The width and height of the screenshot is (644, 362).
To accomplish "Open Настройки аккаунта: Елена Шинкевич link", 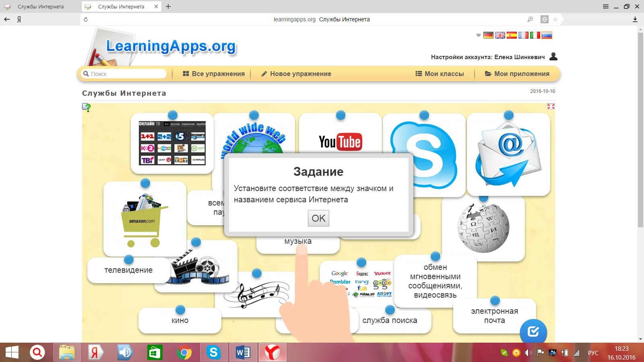I will 488,57.
